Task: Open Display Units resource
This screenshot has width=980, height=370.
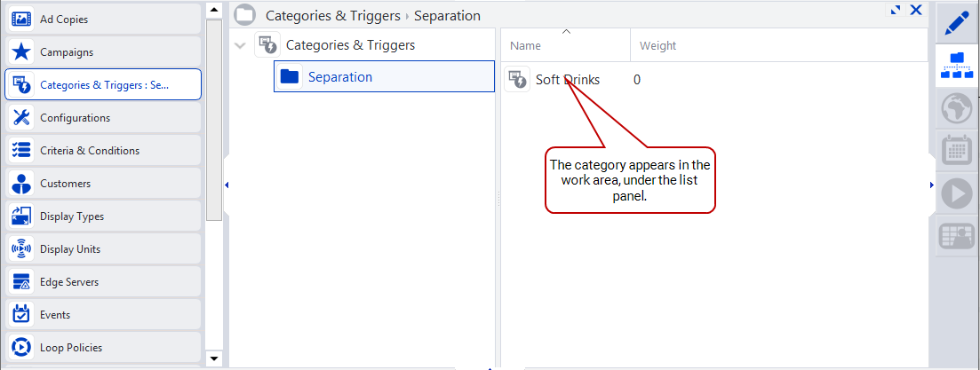Action: click(x=103, y=249)
